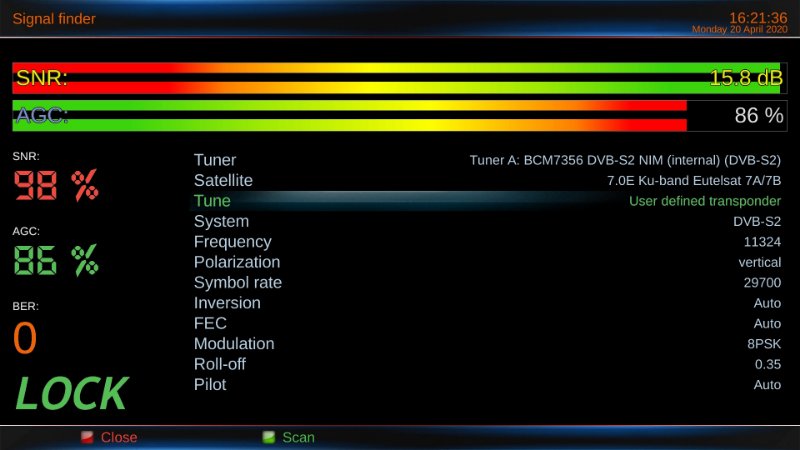
Task: Select the Frequency setting row label
Action: (x=233, y=242)
